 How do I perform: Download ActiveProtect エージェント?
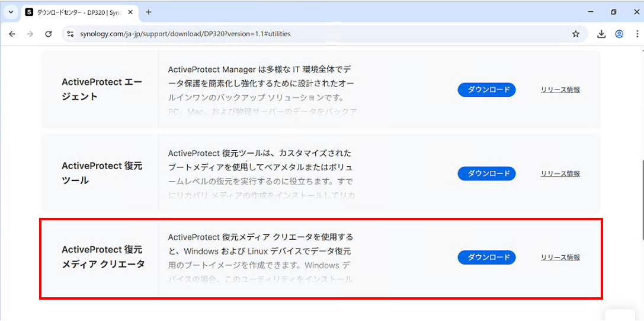point(486,90)
